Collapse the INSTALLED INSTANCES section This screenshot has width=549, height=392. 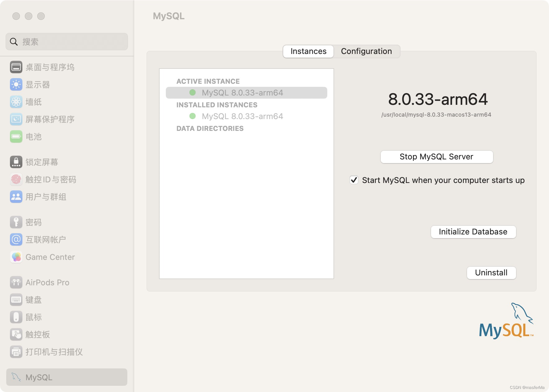tap(216, 105)
